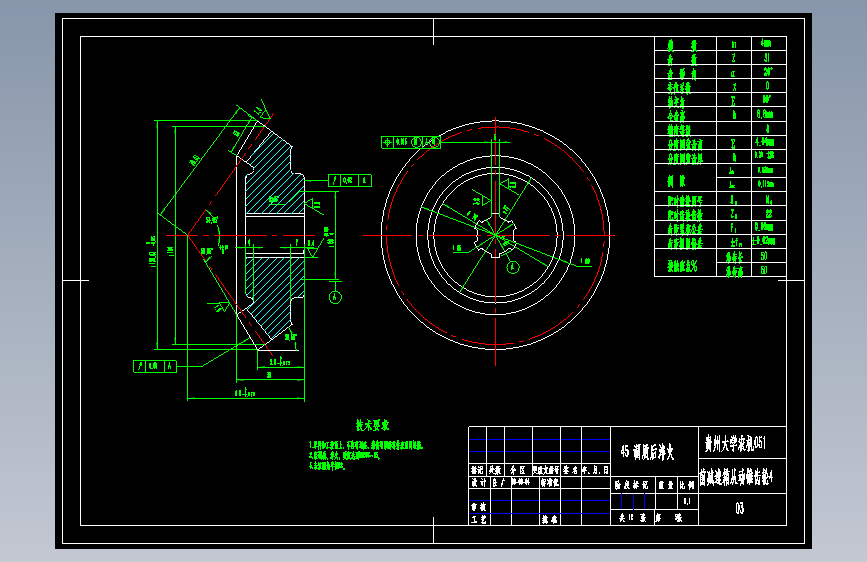The image size is (867, 562).
Task: Click the 比例 scale label cell
Action: 687,485
